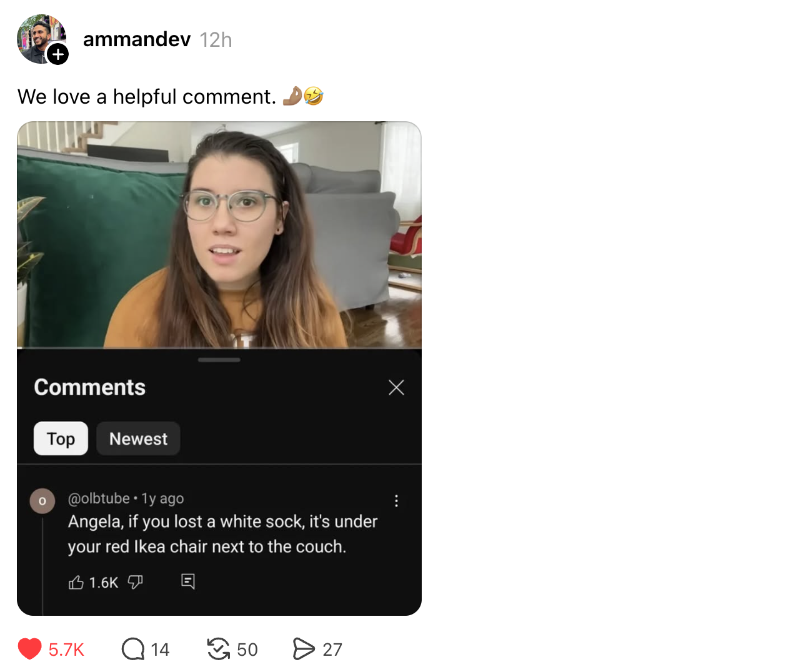Click the 5.7K likes count
The width and height of the screenshot is (796, 672).
click(66, 650)
